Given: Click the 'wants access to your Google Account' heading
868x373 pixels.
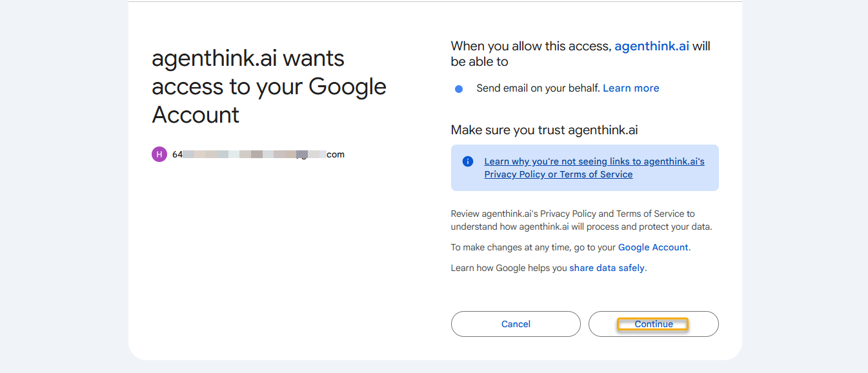Looking at the screenshot, I should 268,86.
